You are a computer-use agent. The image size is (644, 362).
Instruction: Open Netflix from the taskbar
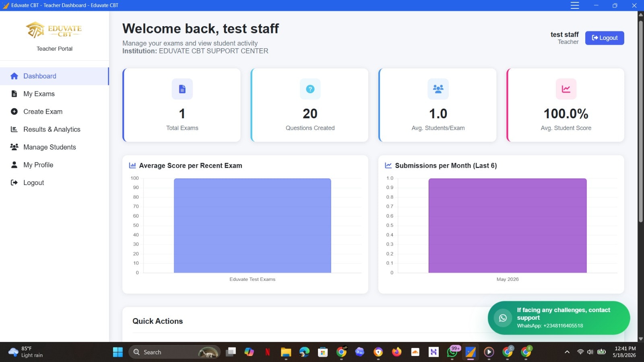[x=267, y=352]
